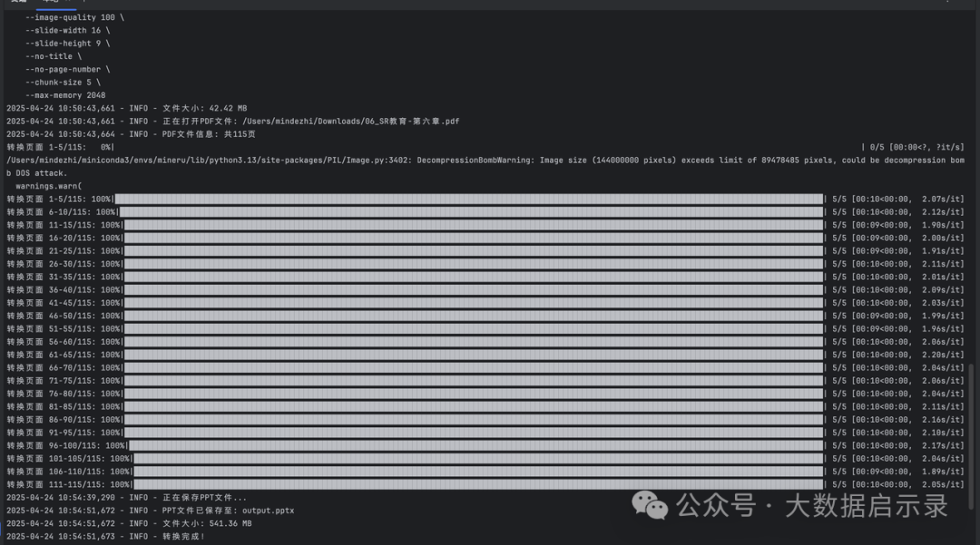The width and height of the screenshot is (980, 545).
Task: Click the PIL Image.py:3402 file path
Action: pos(209,161)
